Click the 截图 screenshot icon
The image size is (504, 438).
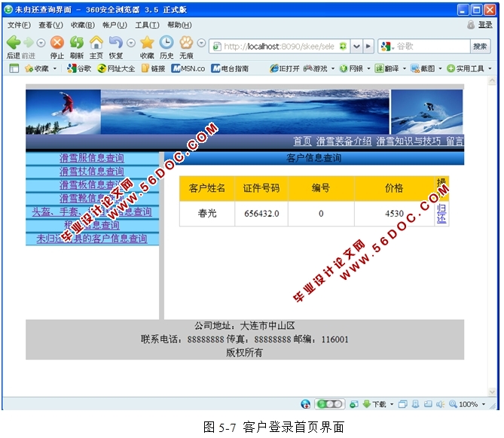point(415,68)
